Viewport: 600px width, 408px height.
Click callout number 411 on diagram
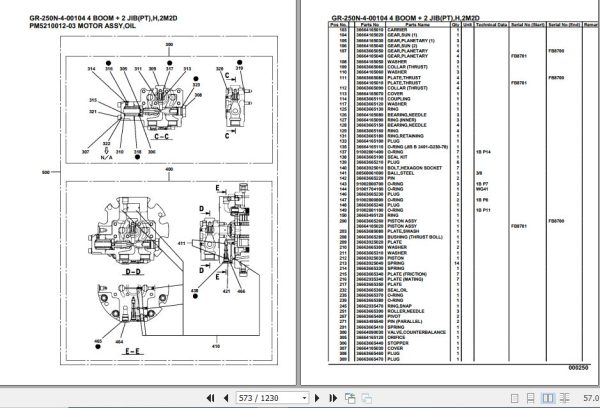tap(182, 243)
